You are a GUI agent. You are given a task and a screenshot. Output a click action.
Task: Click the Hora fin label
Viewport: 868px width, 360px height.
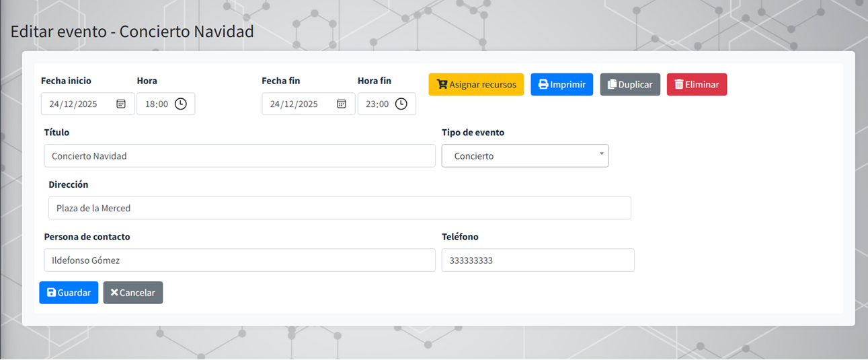[374, 81]
